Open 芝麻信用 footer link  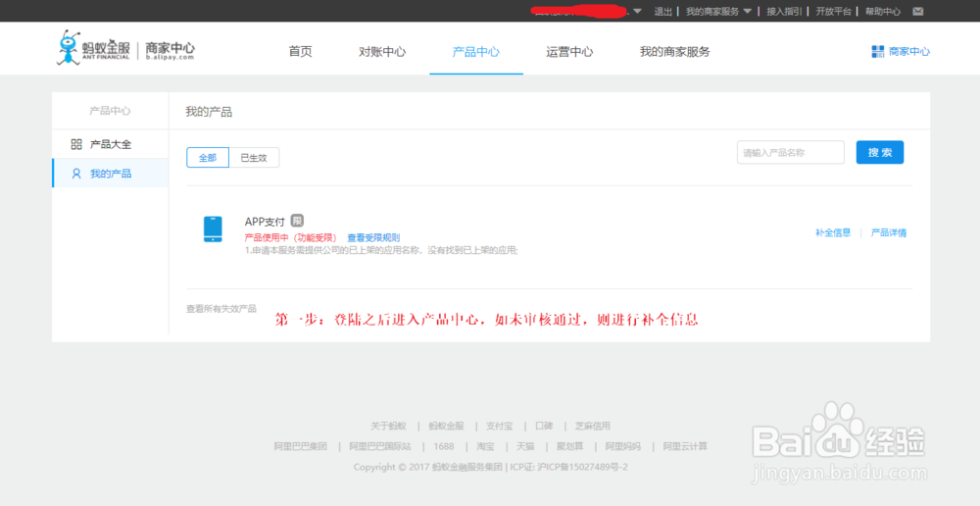[x=593, y=426]
